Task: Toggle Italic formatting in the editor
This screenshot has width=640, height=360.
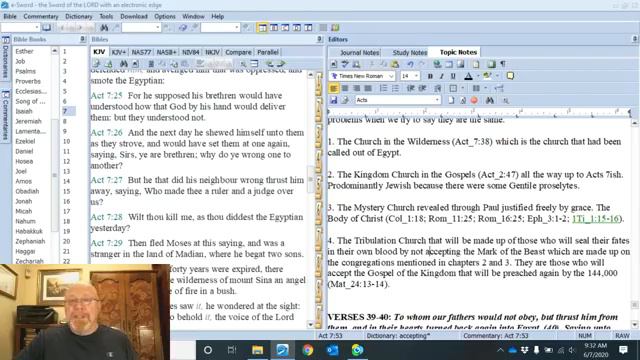Action: (x=441, y=76)
